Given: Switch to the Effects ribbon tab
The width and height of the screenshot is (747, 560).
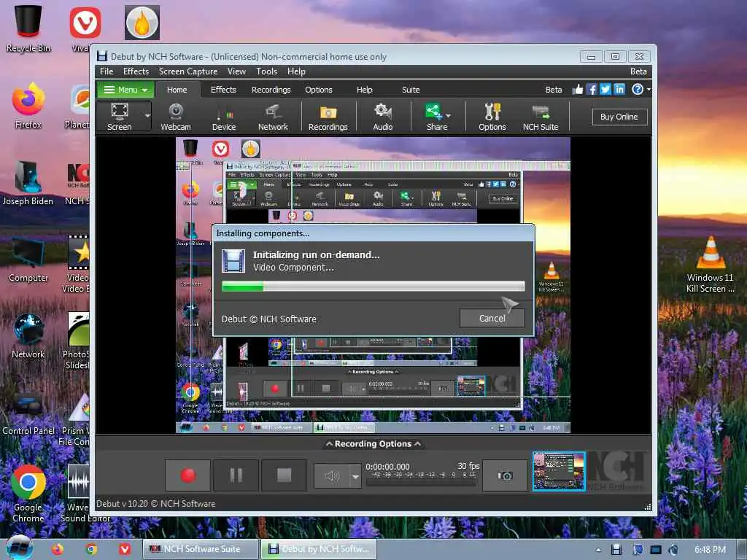Looking at the screenshot, I should coord(223,90).
